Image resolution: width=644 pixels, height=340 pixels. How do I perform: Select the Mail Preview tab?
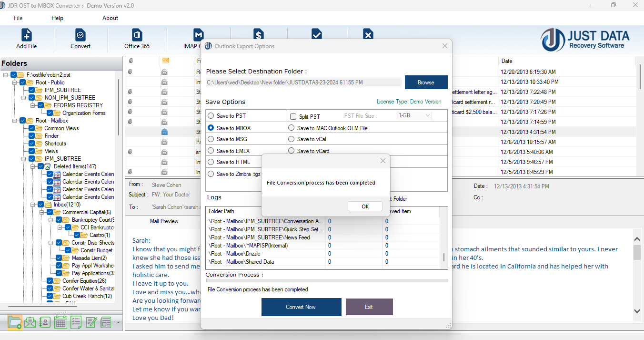pos(164,221)
